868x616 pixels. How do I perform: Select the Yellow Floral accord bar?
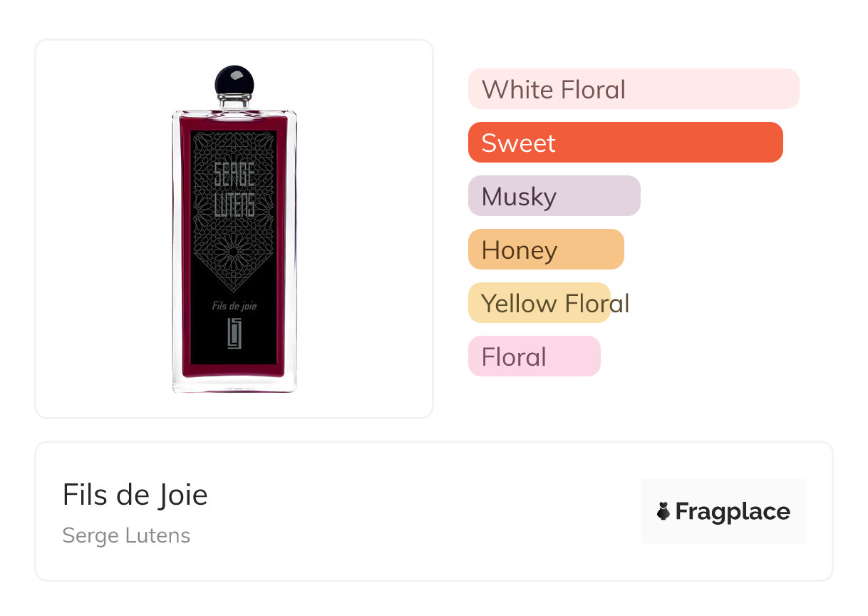pos(539,303)
